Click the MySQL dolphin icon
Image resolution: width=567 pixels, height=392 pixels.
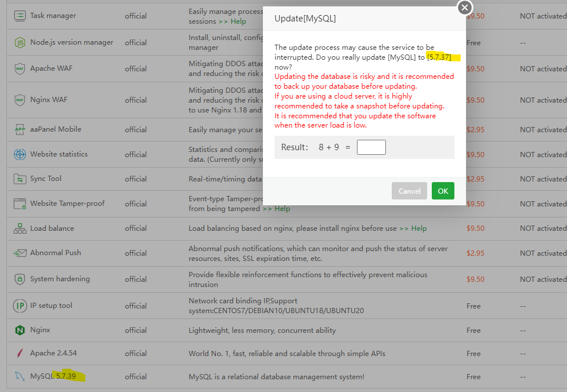point(19,376)
